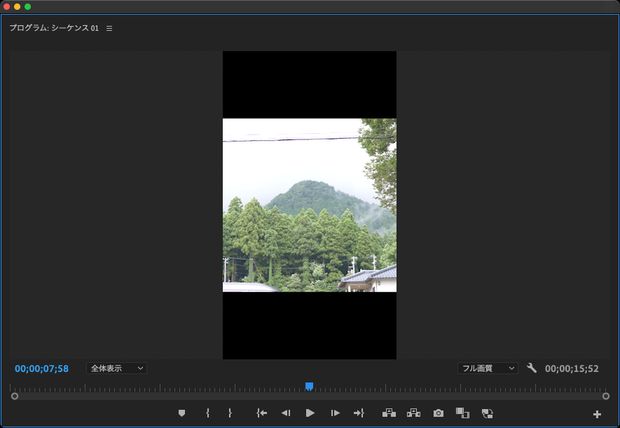Click the yellow minimize window button
Screen dimensions: 620x428
click(17, 7)
